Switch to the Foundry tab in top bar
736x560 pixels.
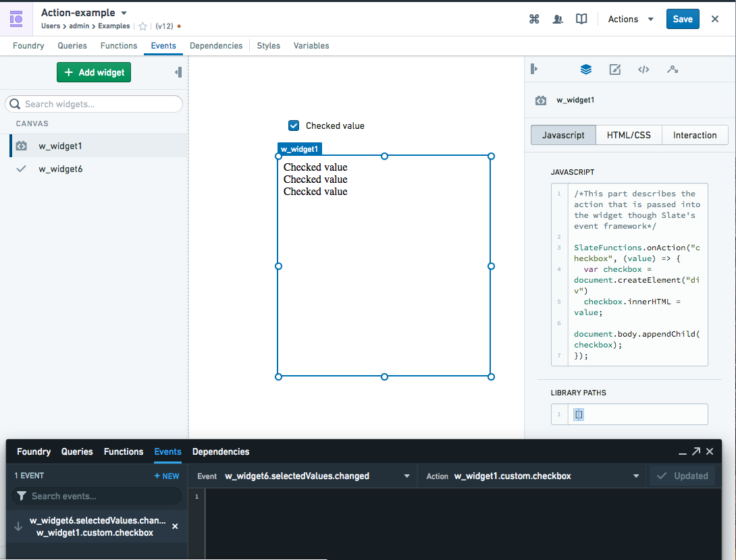point(28,45)
